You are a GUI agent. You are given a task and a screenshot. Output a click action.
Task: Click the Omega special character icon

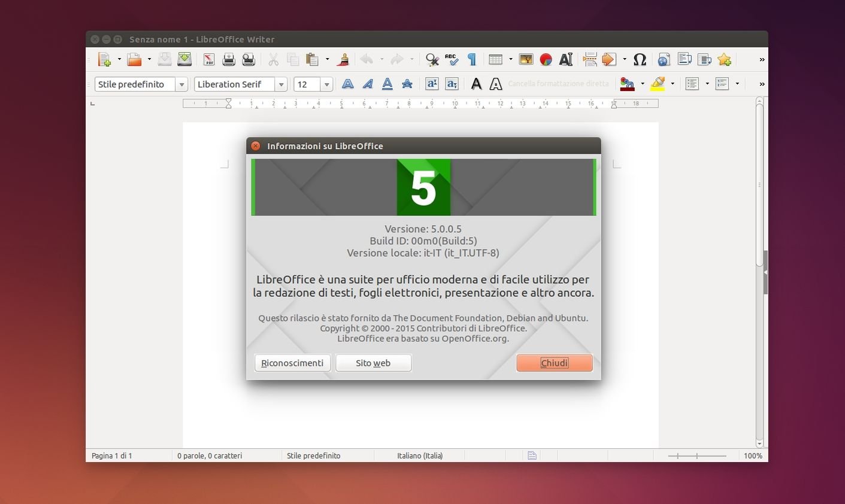pos(640,59)
